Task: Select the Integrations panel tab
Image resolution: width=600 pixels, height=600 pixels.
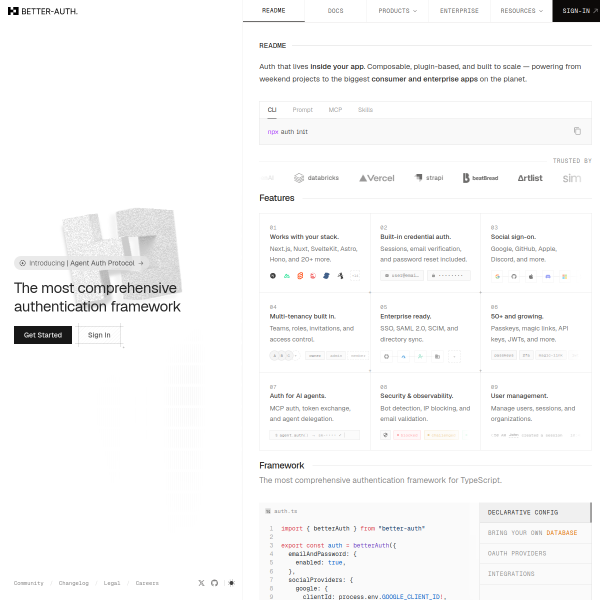Action: click(535, 574)
